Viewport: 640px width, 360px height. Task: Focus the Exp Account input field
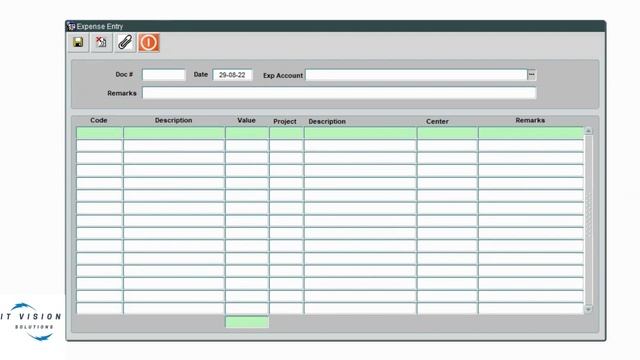click(416, 75)
